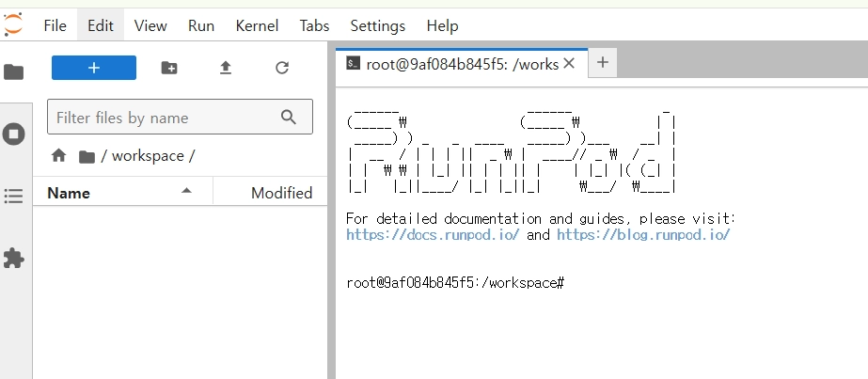Viewport: 868px width, 379px height.
Task: Open the File menu
Action: [55, 25]
